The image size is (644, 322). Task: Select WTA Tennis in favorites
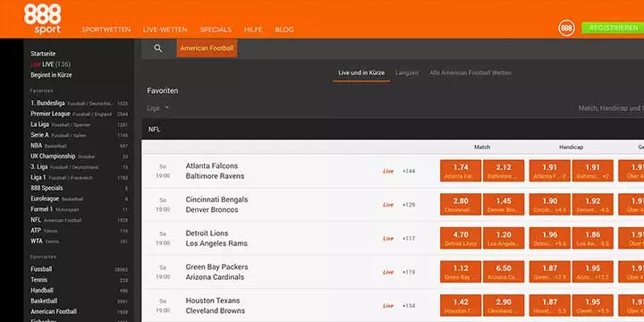80,241
